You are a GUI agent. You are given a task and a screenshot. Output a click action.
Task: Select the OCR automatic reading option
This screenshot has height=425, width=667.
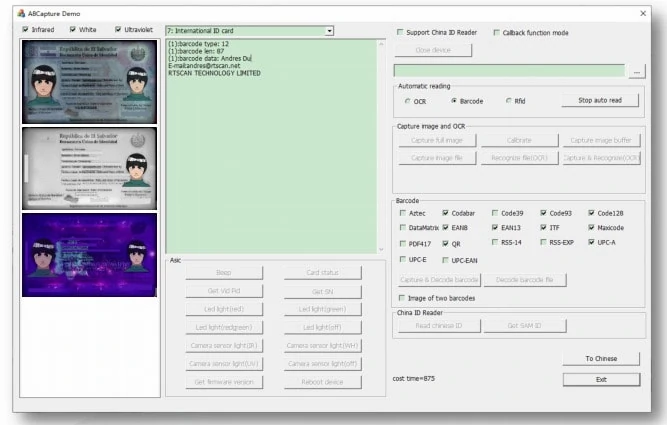coord(407,101)
